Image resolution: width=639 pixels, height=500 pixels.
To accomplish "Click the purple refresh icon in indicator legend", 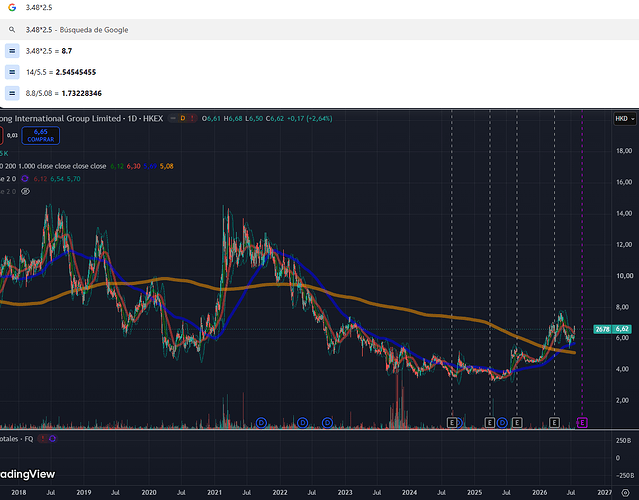I will tap(25, 178).
